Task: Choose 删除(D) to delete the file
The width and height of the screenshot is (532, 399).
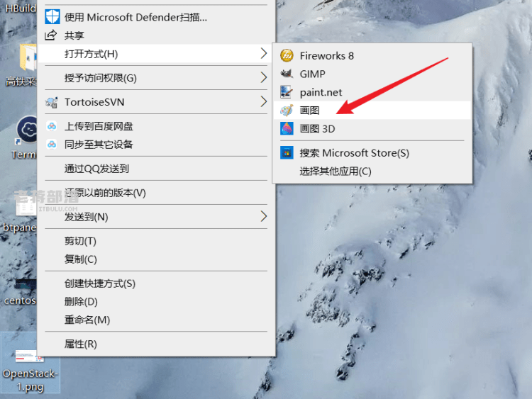Action: (x=156, y=302)
